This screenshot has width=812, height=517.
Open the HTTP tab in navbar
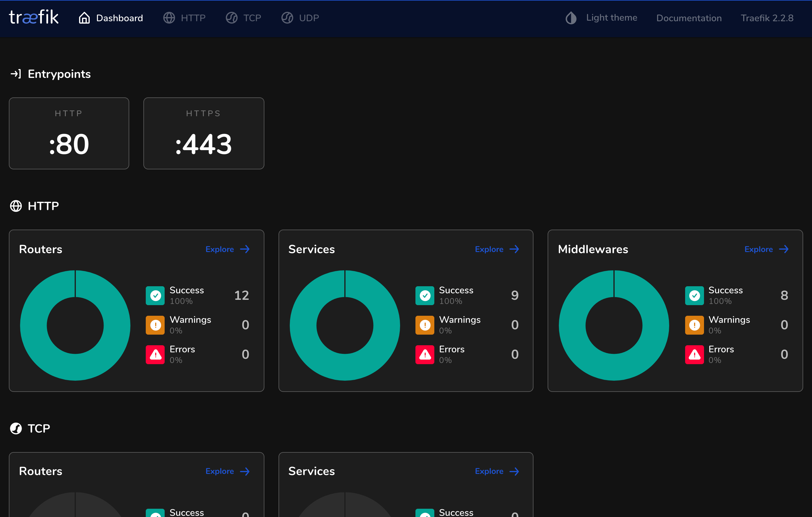coord(184,18)
